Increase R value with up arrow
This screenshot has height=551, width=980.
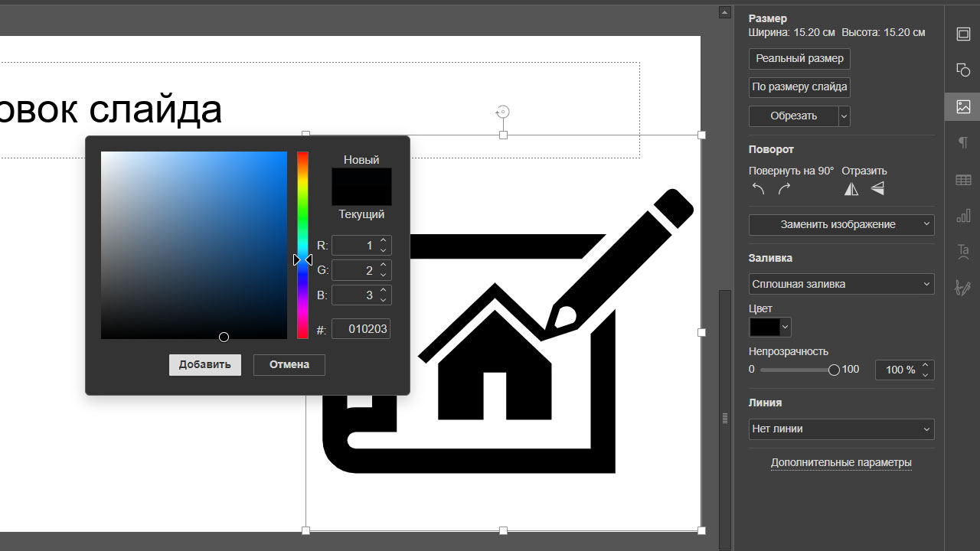point(384,241)
